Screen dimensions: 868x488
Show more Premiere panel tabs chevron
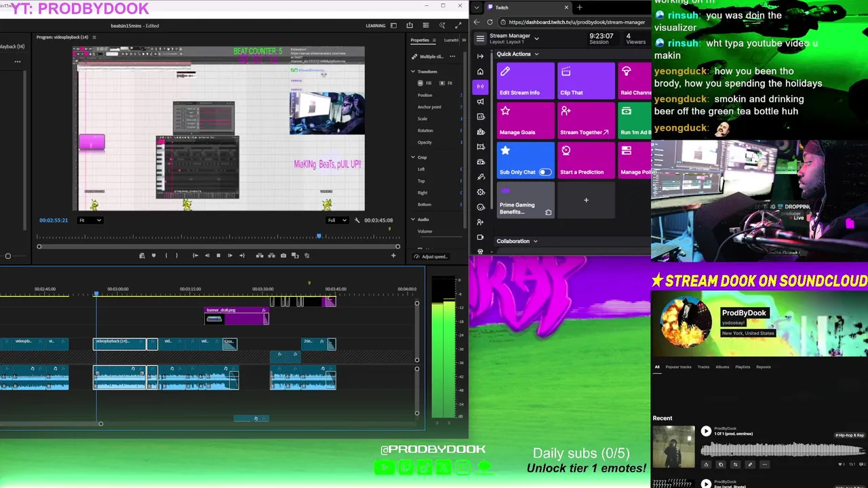tap(464, 40)
